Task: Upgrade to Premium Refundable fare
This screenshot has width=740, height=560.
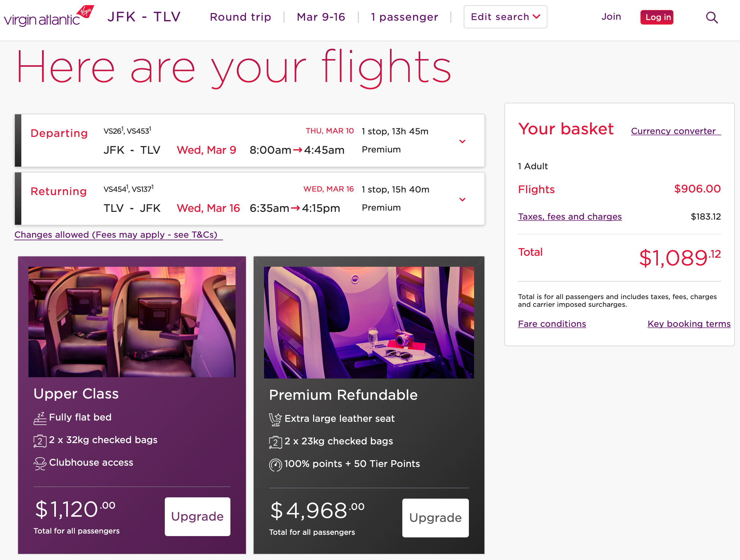Action: coord(435,518)
